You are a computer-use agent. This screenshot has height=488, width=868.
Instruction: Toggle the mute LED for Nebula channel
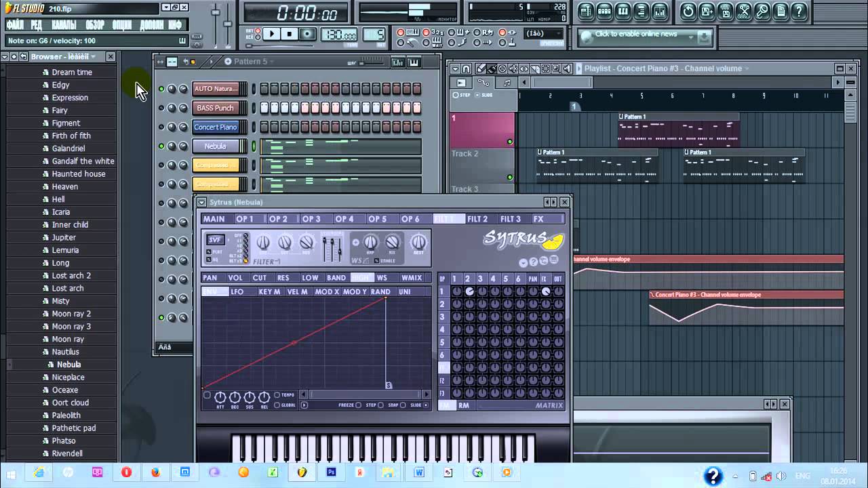[x=161, y=146]
